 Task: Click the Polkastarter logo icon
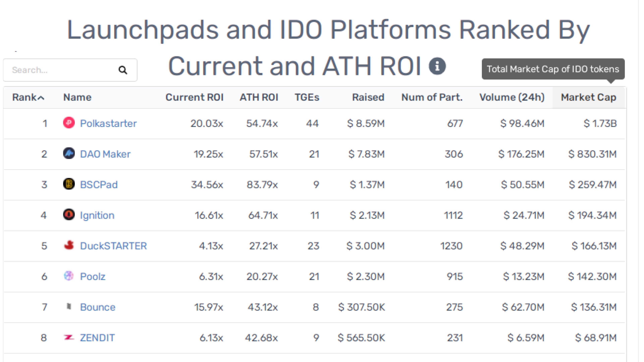click(x=69, y=123)
